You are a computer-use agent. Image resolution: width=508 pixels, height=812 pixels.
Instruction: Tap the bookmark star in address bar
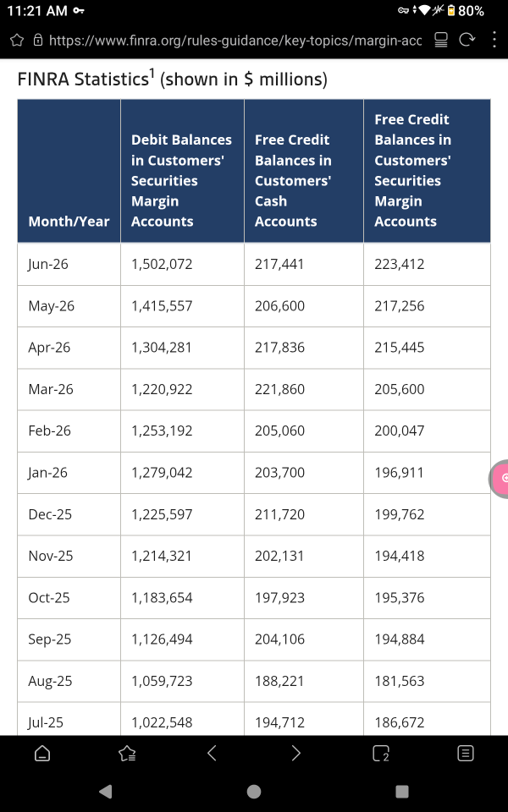pyautogui.click(x=17, y=41)
